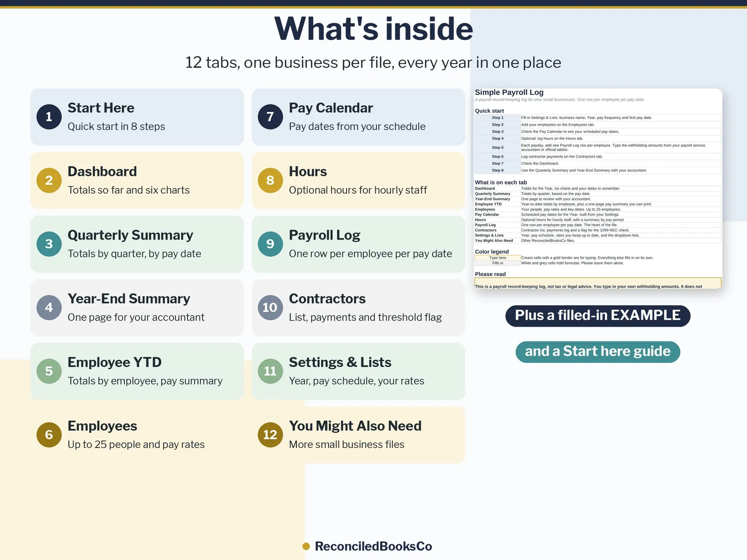Click the number 1 badge beside Start Here

[49, 117]
